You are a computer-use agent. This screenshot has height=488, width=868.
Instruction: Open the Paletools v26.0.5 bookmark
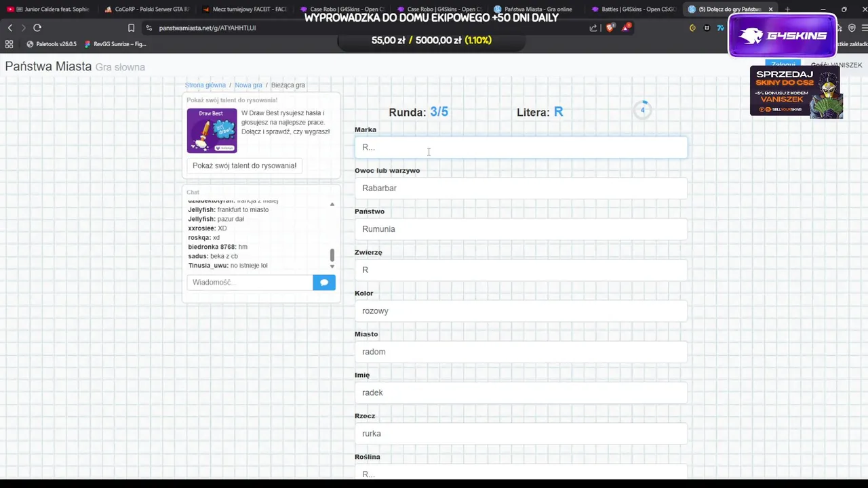point(52,44)
